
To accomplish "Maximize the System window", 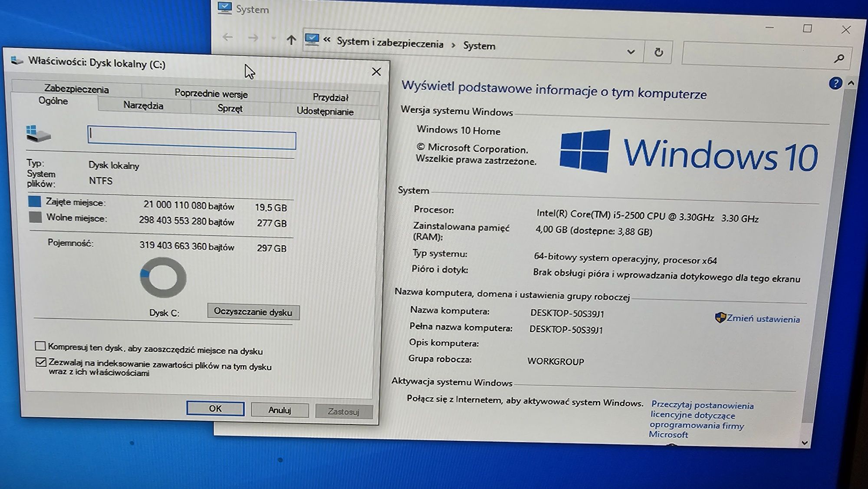I will point(807,28).
